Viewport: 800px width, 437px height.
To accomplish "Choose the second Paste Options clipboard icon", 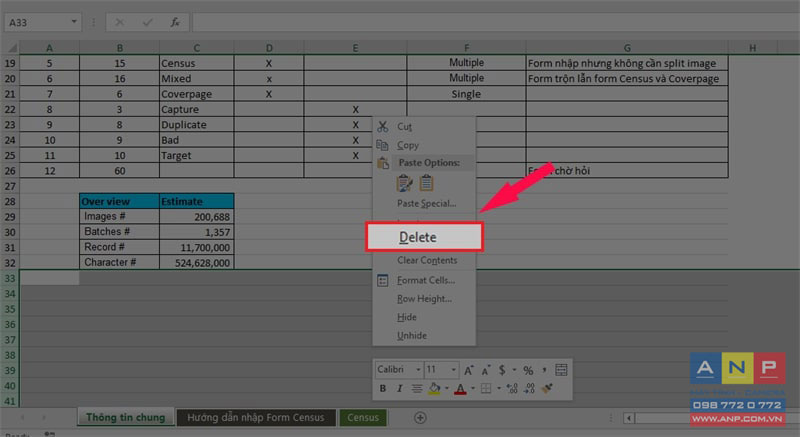I will [x=427, y=183].
